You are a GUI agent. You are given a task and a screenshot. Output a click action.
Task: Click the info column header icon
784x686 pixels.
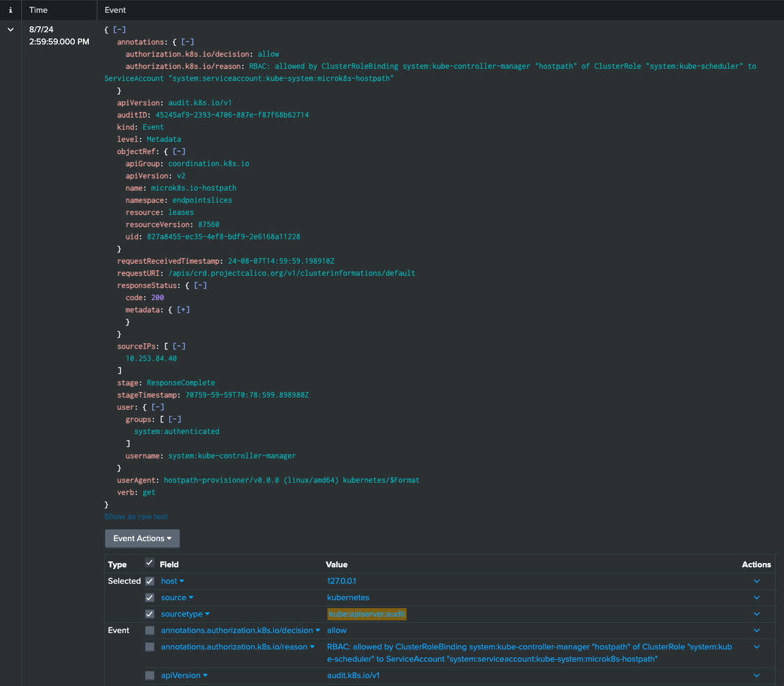tap(10, 10)
